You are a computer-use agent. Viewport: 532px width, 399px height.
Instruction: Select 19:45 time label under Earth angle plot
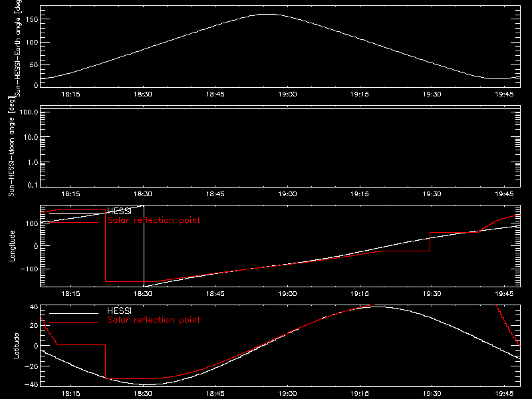(x=504, y=94)
